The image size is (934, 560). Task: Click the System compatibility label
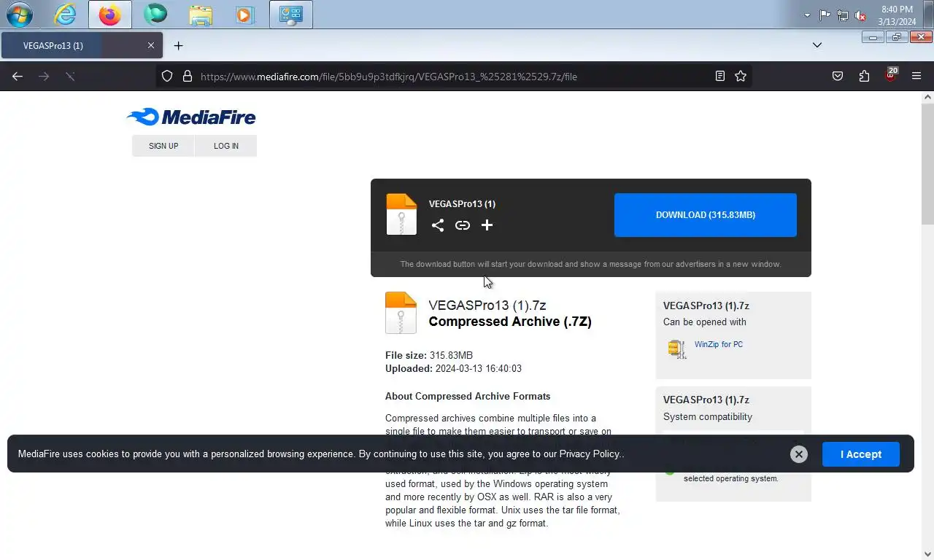(x=708, y=417)
